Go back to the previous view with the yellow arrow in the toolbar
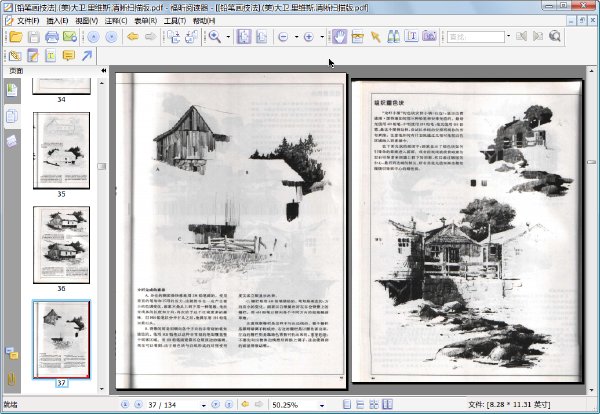Image resolution: width=600 pixels, height=414 pixels. point(132,37)
